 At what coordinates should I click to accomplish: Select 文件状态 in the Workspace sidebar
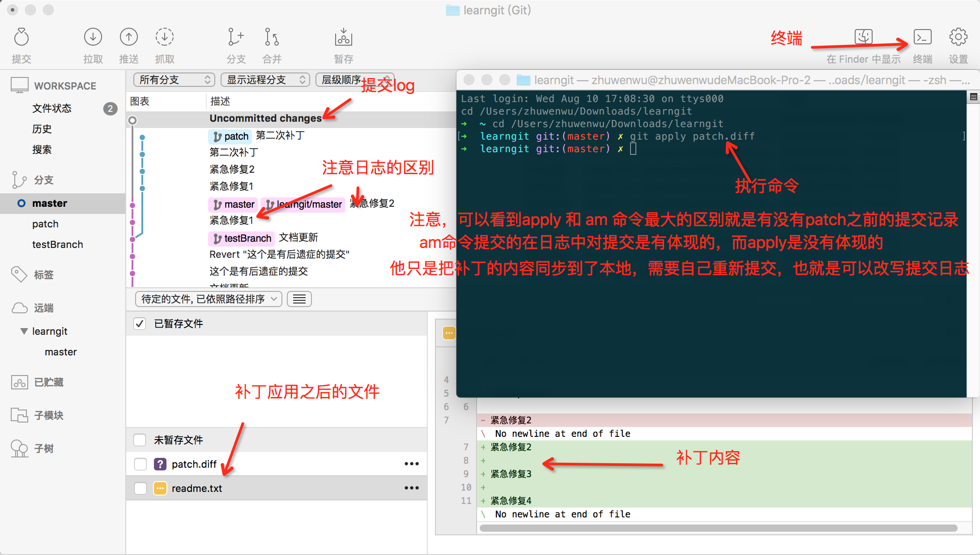pyautogui.click(x=52, y=108)
